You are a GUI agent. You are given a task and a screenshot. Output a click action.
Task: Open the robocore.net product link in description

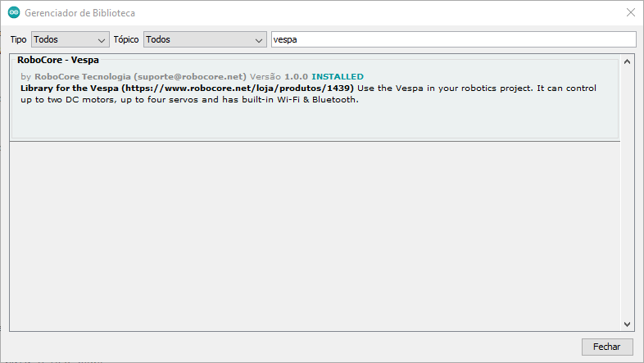238,88
